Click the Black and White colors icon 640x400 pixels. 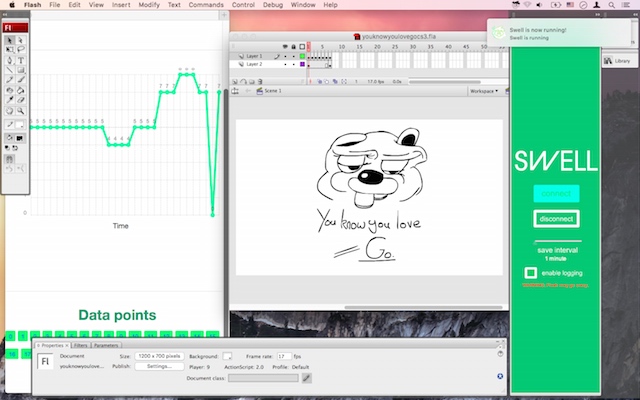[7, 148]
